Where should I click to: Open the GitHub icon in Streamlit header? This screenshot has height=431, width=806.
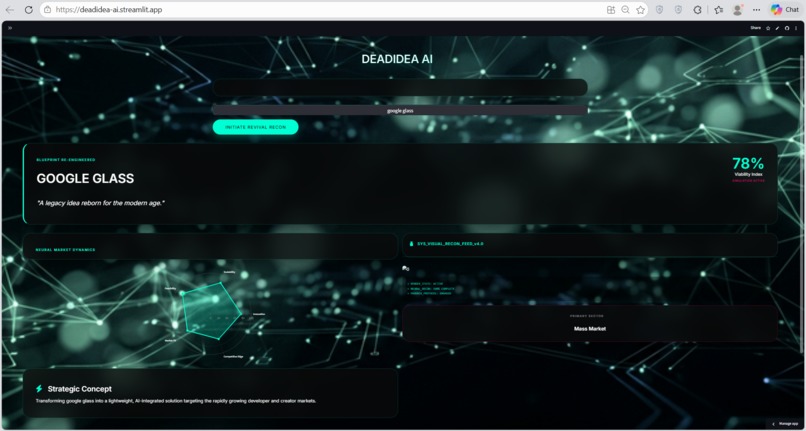click(x=786, y=28)
